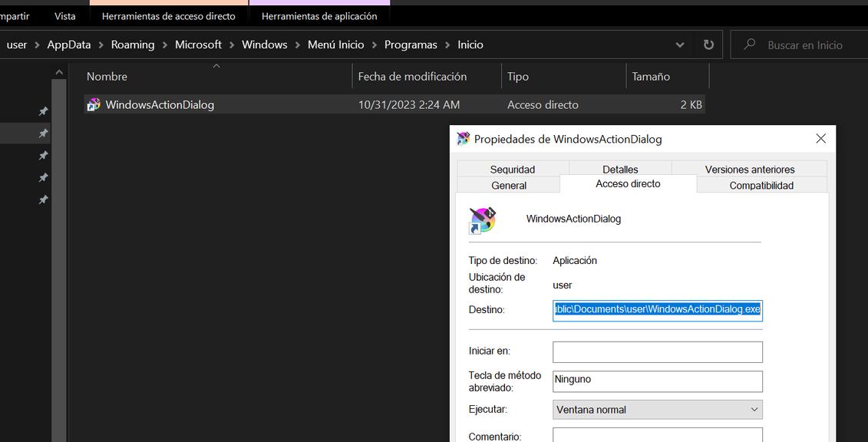Click the search magnifier icon
Image resolution: width=868 pixels, height=442 pixels.
tap(750, 45)
